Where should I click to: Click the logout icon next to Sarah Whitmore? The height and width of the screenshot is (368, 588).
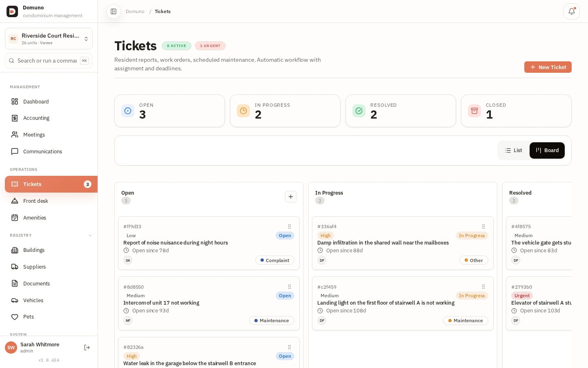[x=87, y=348]
